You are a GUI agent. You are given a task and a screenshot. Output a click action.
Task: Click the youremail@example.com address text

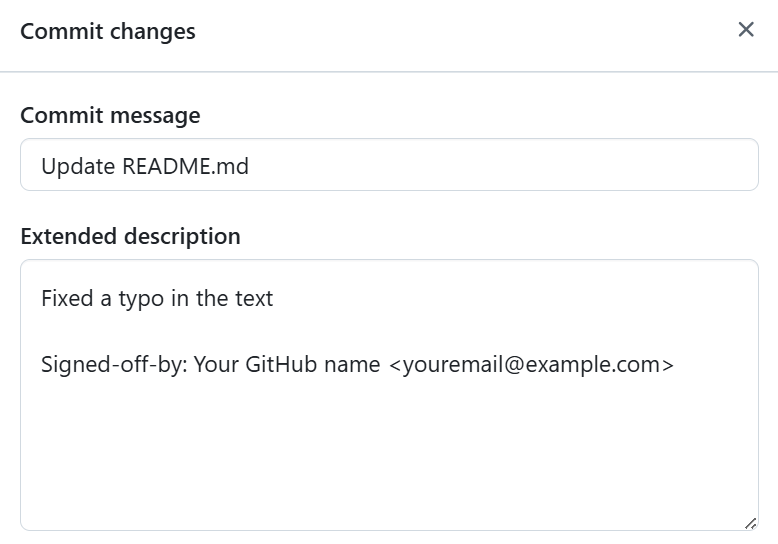531,364
